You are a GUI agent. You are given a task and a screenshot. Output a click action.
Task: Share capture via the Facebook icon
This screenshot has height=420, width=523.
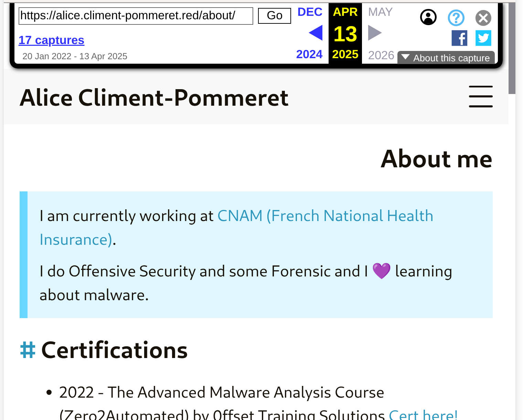pyautogui.click(x=460, y=38)
